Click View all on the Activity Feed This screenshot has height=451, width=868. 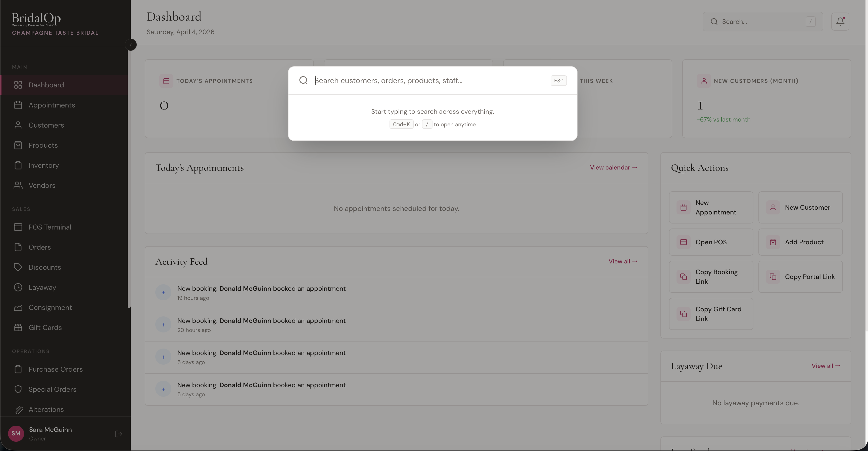coord(622,261)
